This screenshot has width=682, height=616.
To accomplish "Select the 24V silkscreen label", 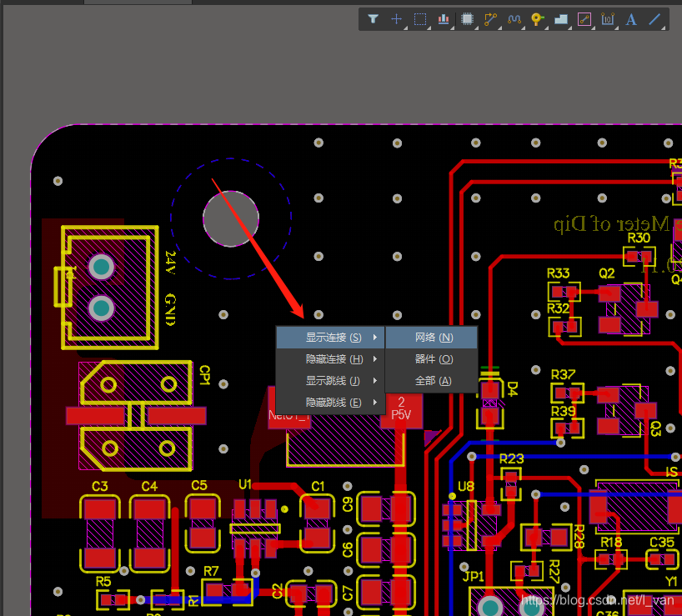I will tap(170, 262).
